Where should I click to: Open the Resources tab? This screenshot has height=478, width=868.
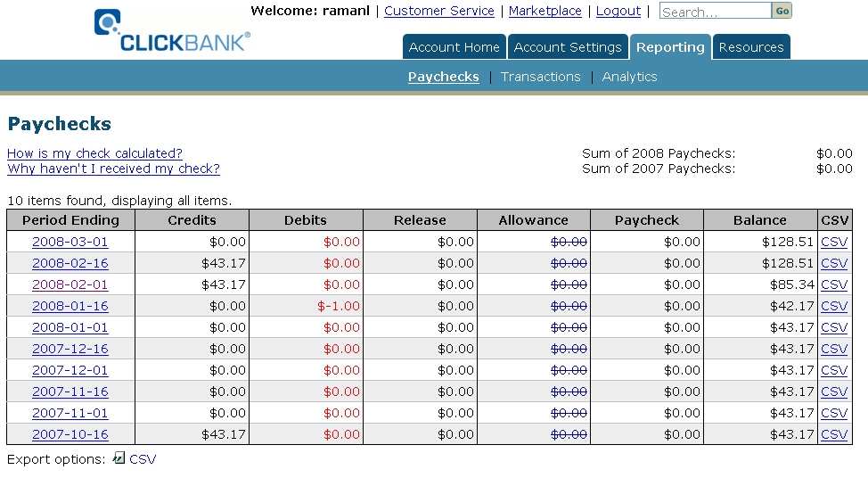(x=751, y=47)
